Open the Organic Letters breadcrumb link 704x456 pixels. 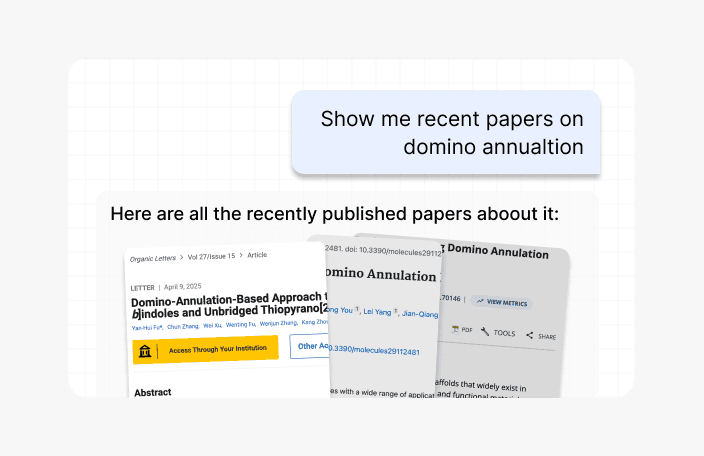(153, 259)
